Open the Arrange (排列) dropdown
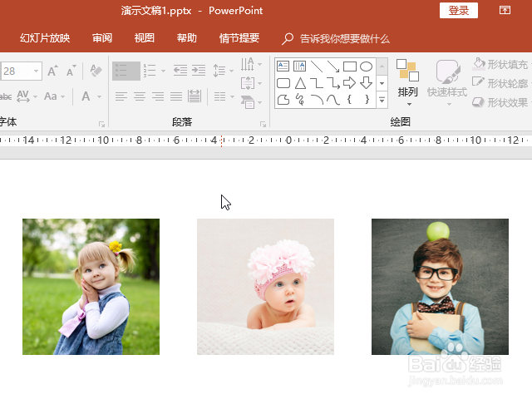This screenshot has width=532, height=399. tap(408, 82)
